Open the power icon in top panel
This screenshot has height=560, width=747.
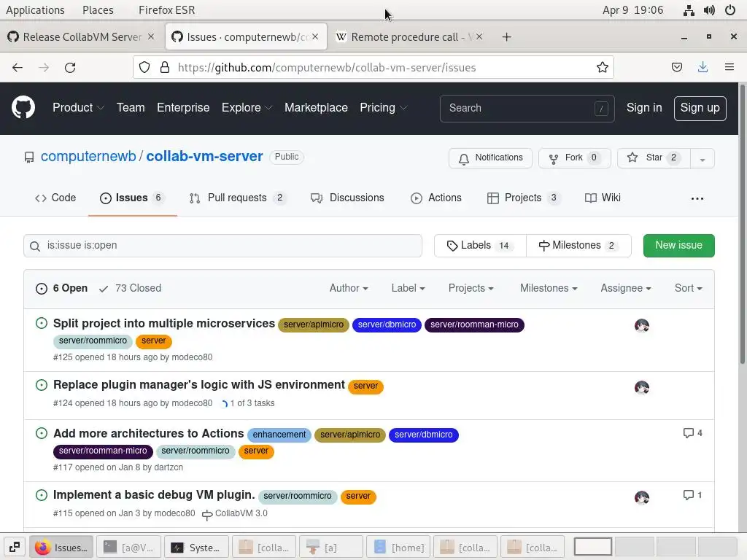pyautogui.click(x=729, y=10)
